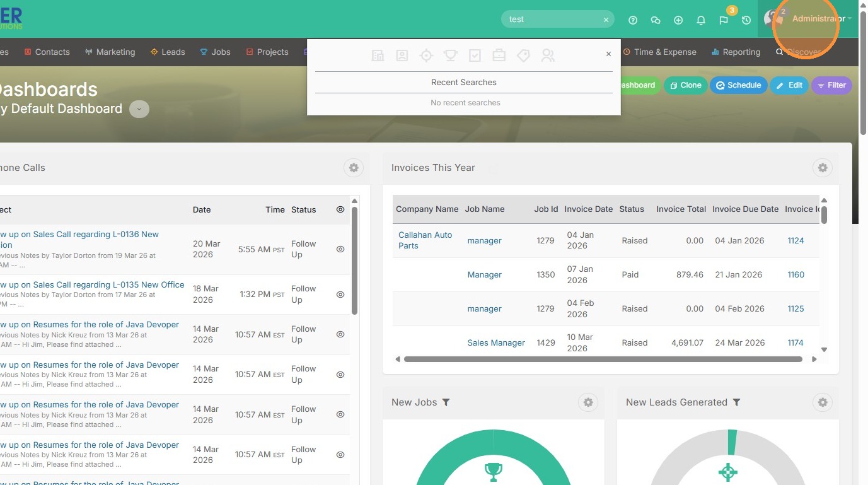Click the invoices table right scroll arrow
Viewport: 868px width, 485px height.
[x=814, y=359]
